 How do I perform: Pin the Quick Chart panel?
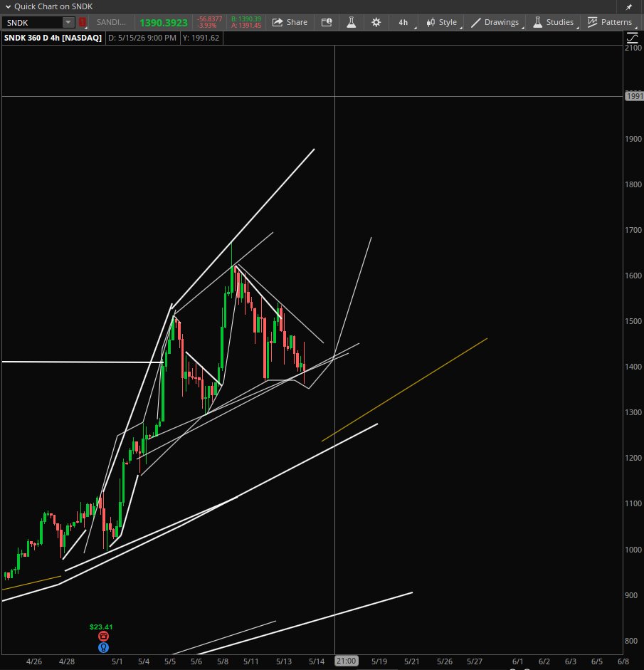point(629,7)
